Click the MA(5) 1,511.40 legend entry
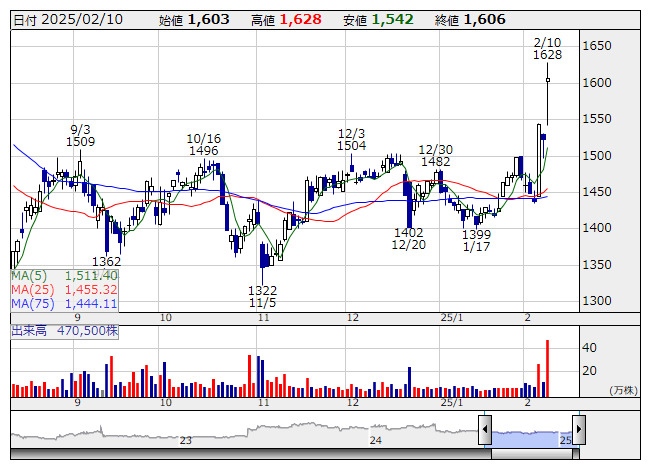Screen dimensions: 653x470 click(x=64, y=276)
